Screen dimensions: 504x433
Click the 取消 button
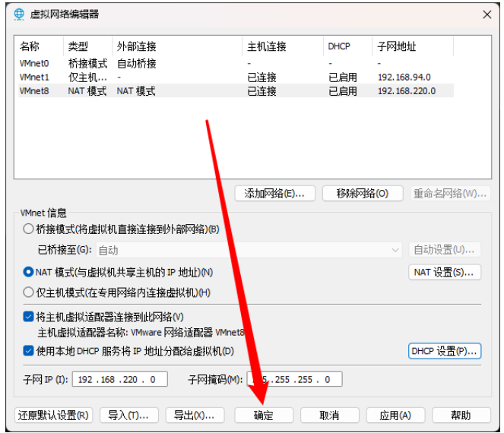[330, 416]
